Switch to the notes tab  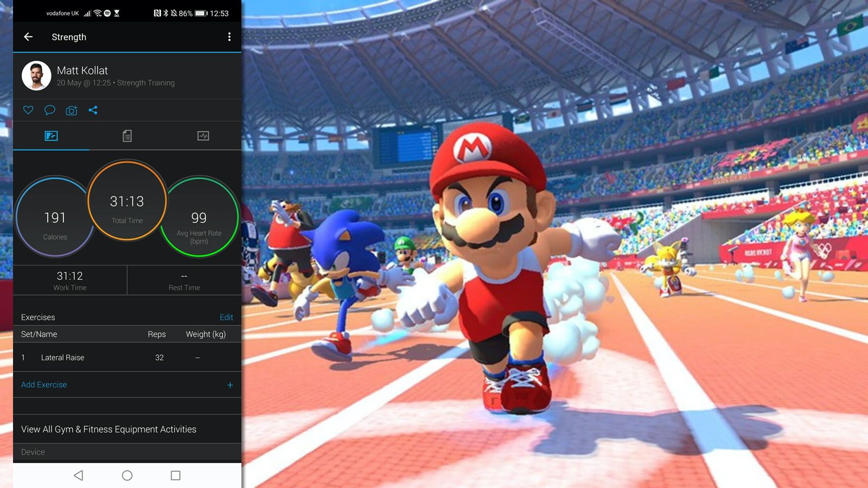[127, 136]
